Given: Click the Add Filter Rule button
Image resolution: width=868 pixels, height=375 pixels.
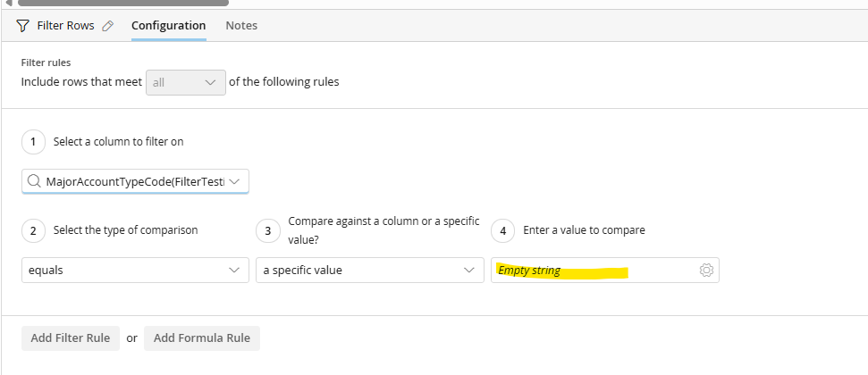Looking at the screenshot, I should pyautogui.click(x=71, y=338).
